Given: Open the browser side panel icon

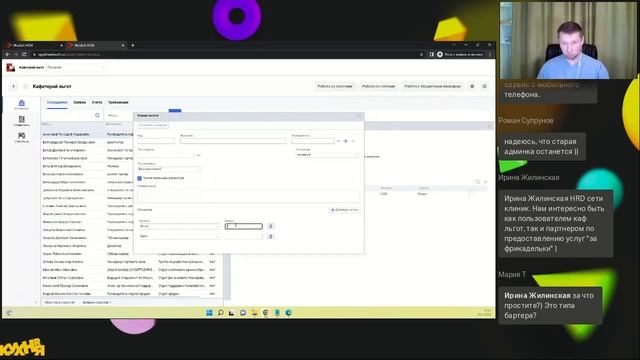Looking at the screenshot, I should (x=431, y=54).
